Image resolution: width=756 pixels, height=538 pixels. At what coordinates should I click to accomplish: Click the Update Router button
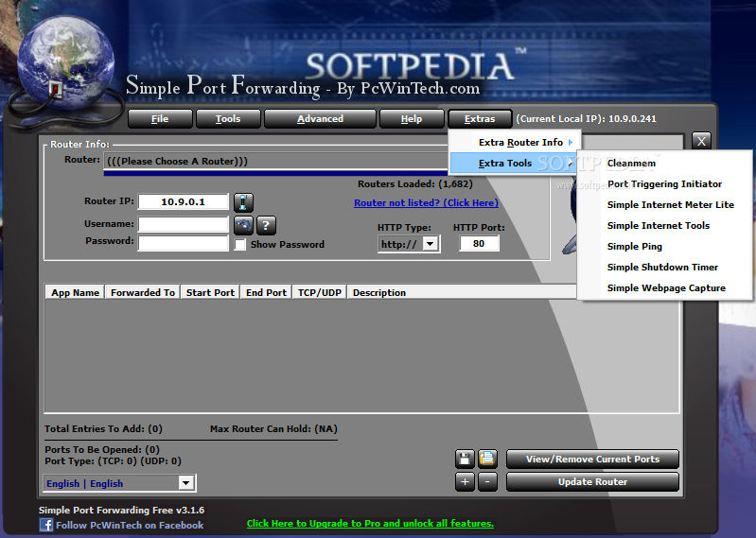point(592,481)
